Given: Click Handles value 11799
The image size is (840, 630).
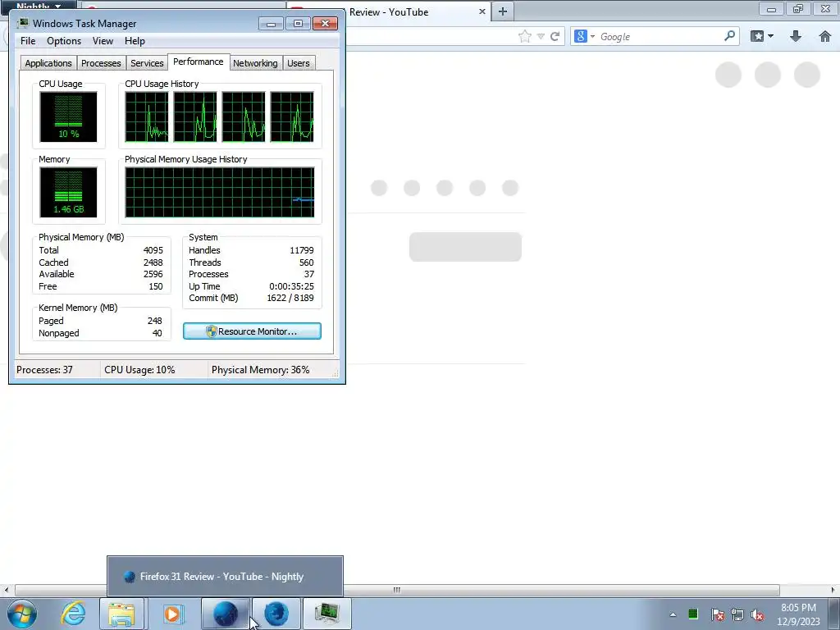Looking at the screenshot, I should click(302, 250).
